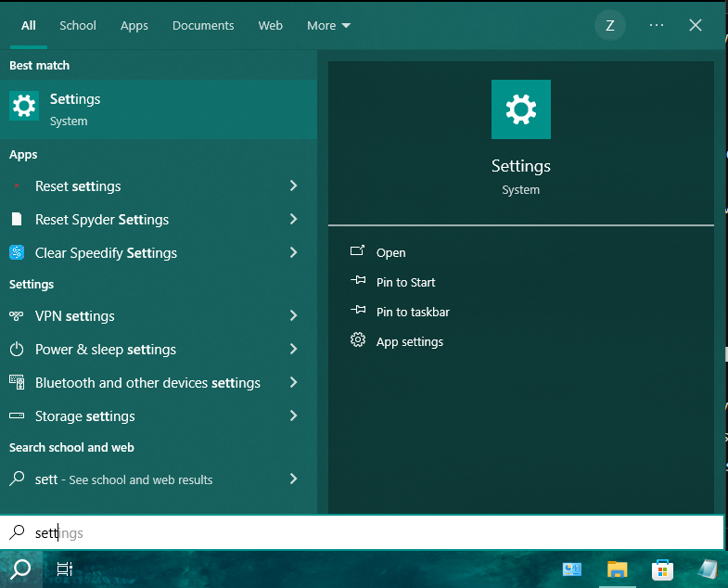This screenshot has width=728, height=588.
Task: Click the Pin to Start pin icon
Action: [x=358, y=280]
